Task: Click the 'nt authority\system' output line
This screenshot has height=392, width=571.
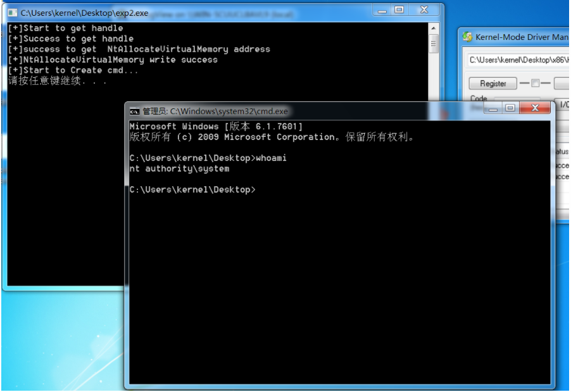Action: pyautogui.click(x=180, y=168)
